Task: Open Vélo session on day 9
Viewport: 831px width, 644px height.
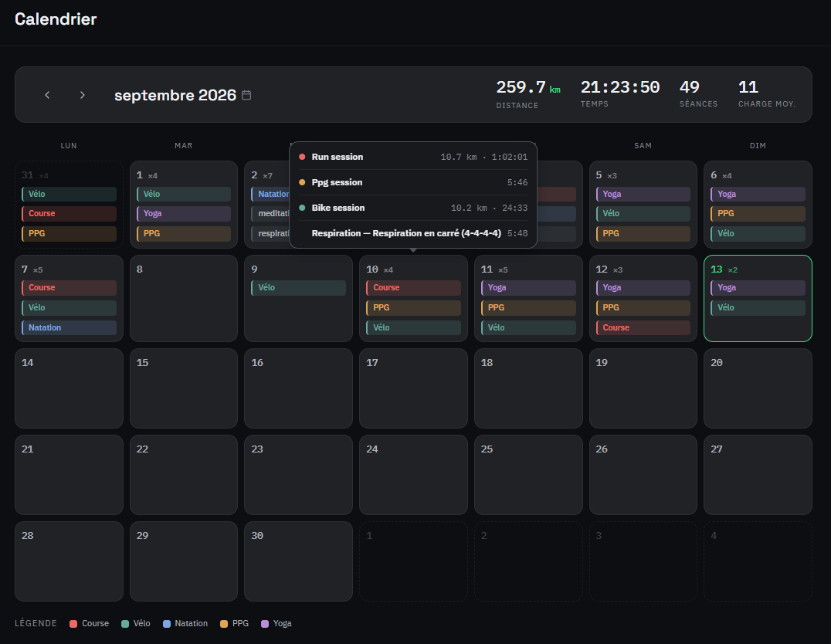Action: pos(298,288)
